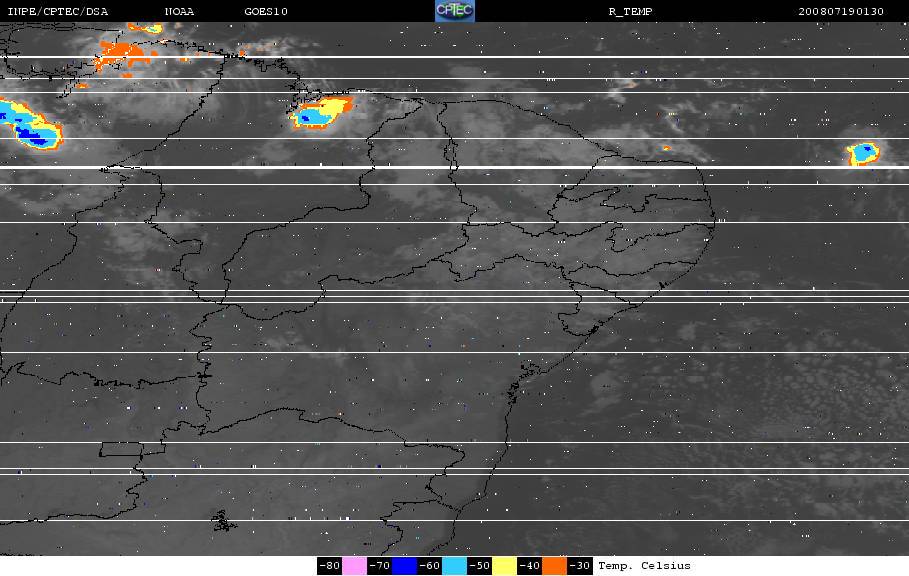Click the 200807190130 timestamp
Image resolution: width=909 pixels, height=576 pixels.
pyautogui.click(x=841, y=12)
